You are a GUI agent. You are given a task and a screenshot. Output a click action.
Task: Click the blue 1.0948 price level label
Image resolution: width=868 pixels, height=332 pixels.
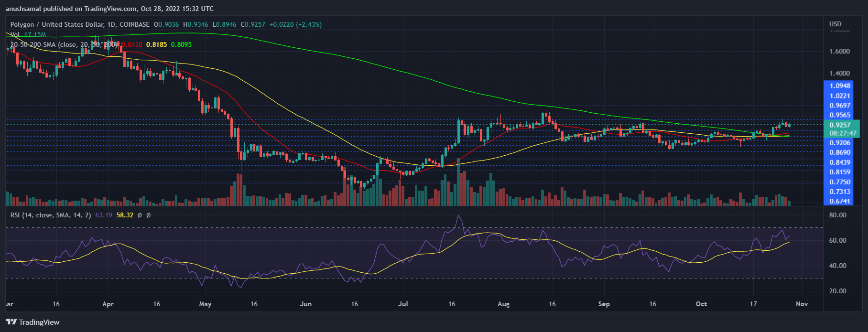pyautogui.click(x=840, y=86)
